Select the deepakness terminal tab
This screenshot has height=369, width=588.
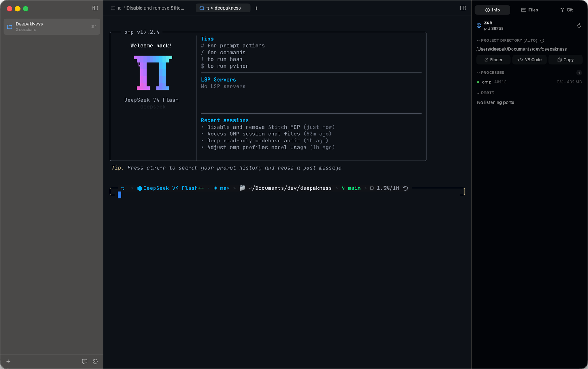(x=223, y=8)
